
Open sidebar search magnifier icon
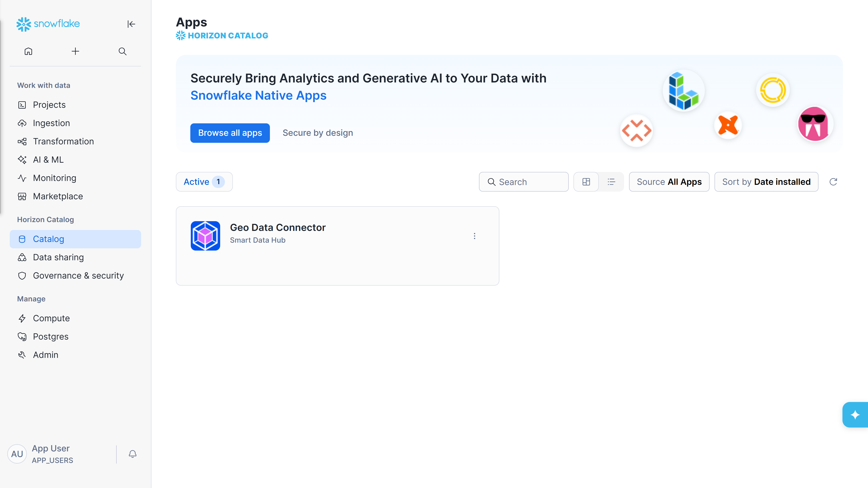(x=122, y=51)
